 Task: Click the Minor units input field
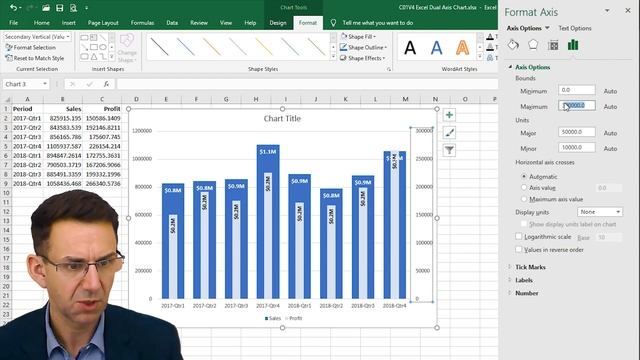point(577,147)
